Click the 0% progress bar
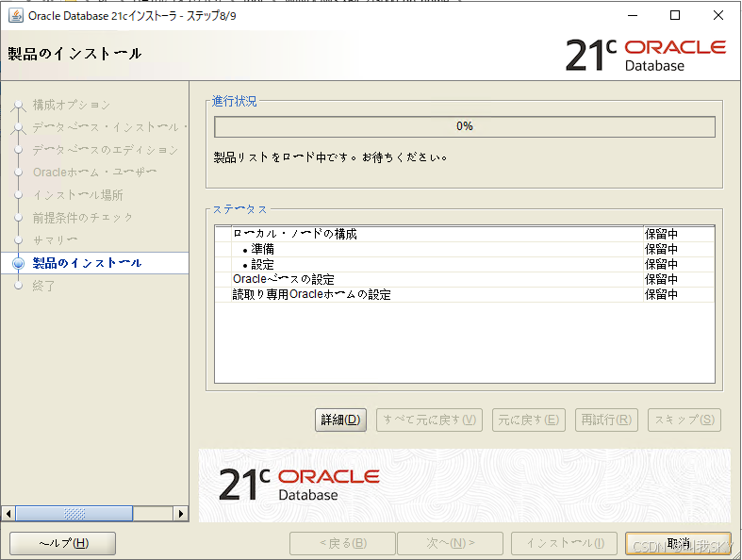The image size is (742, 560). [x=465, y=127]
